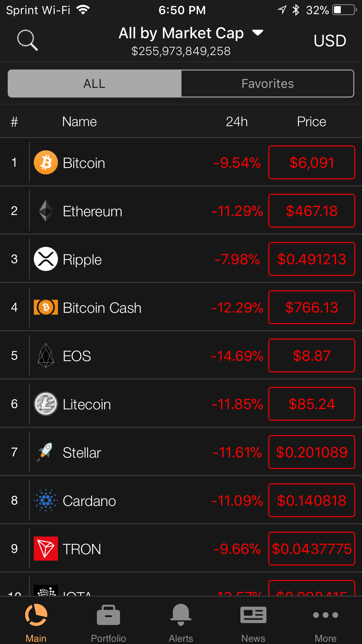This screenshot has height=644, width=362.
Task: Open the search magnifier icon
Action: (27, 40)
